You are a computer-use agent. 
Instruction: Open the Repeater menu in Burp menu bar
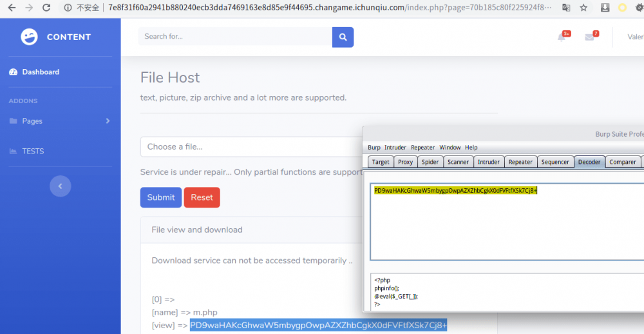coord(423,147)
